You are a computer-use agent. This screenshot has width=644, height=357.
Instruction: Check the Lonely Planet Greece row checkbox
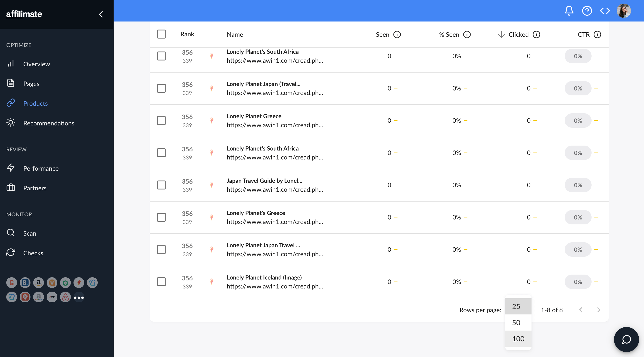coord(161,120)
